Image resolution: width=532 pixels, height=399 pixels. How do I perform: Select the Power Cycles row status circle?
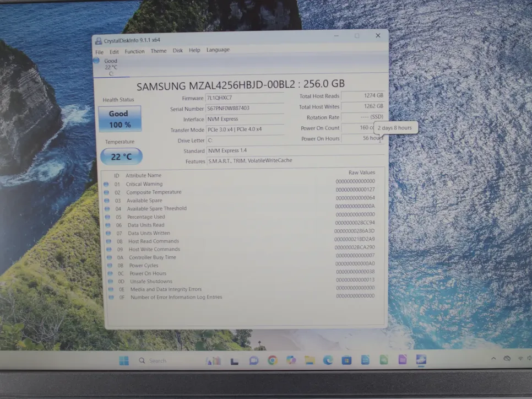pos(110,266)
